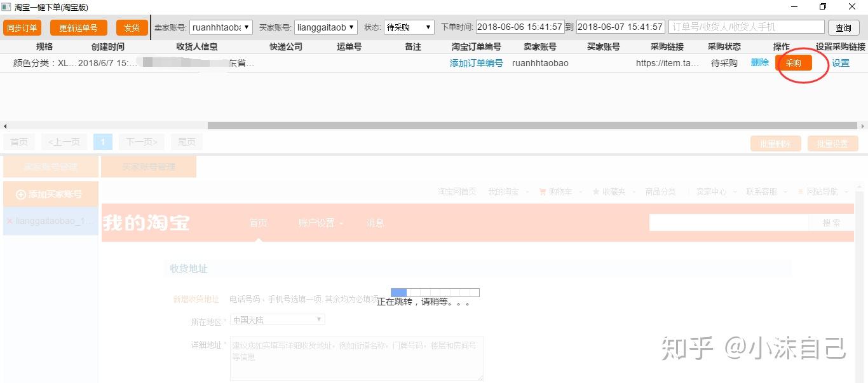Viewport: 868px width, 383px height.
Task: Open the 消息 nav tab
Action: pos(375,223)
